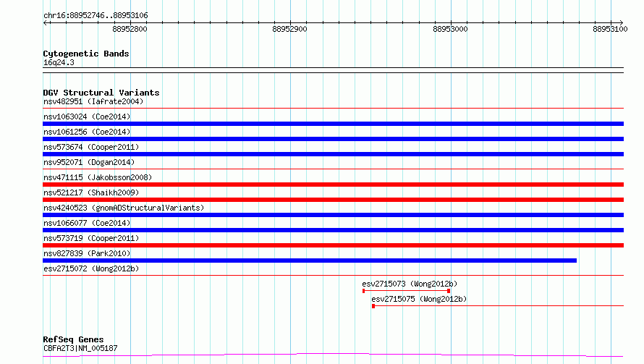
Task: Click the blue bar under nsv4240523
Action: click(x=333, y=215)
